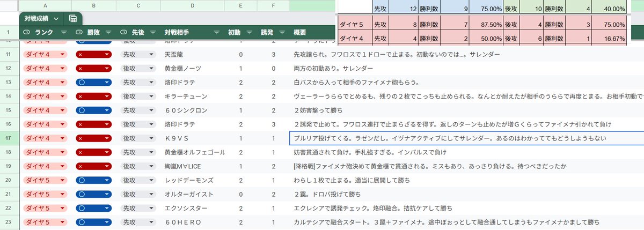Select column A header

click(45, 5)
